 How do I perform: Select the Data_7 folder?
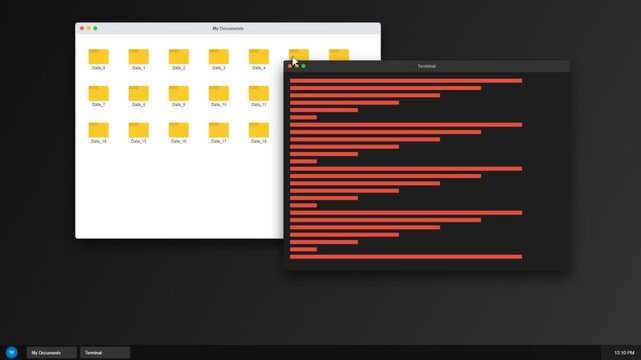(x=99, y=94)
